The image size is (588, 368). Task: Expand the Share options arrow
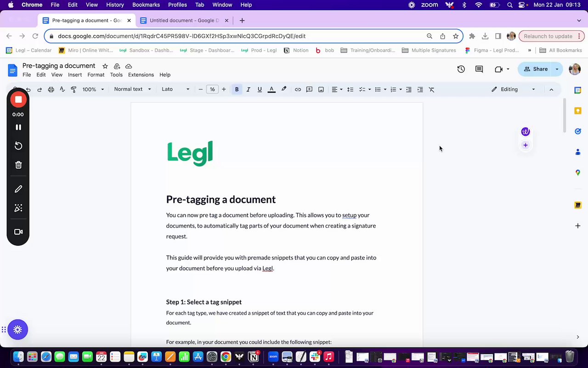coord(557,69)
